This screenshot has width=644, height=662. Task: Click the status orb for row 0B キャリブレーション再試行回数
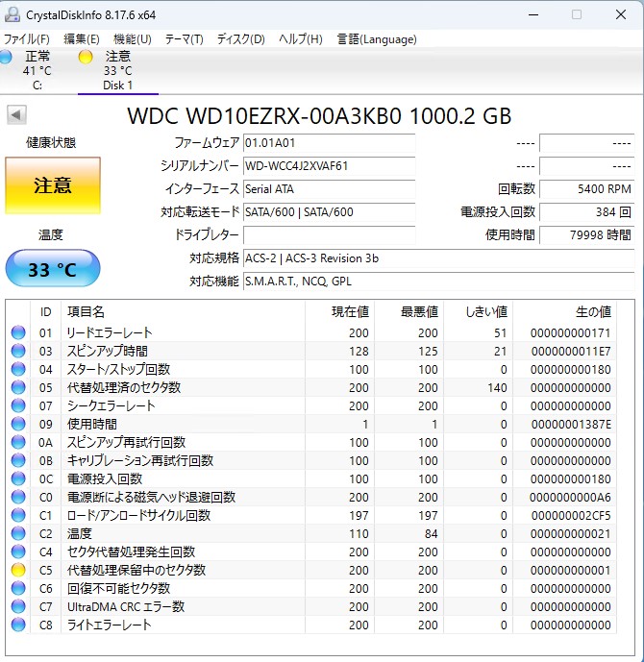(18, 460)
